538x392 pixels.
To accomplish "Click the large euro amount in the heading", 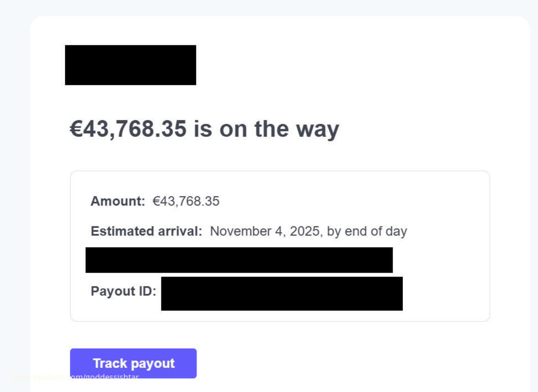I will (x=128, y=129).
